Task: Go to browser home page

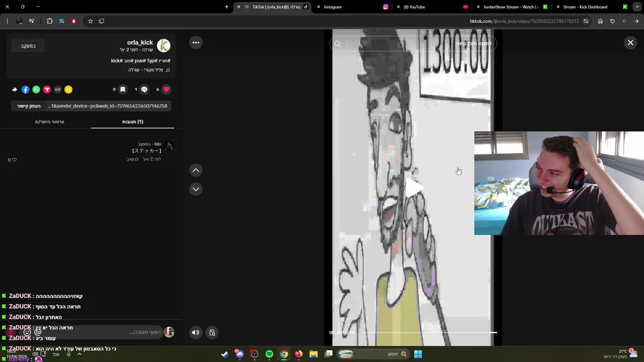Action: [600, 21]
